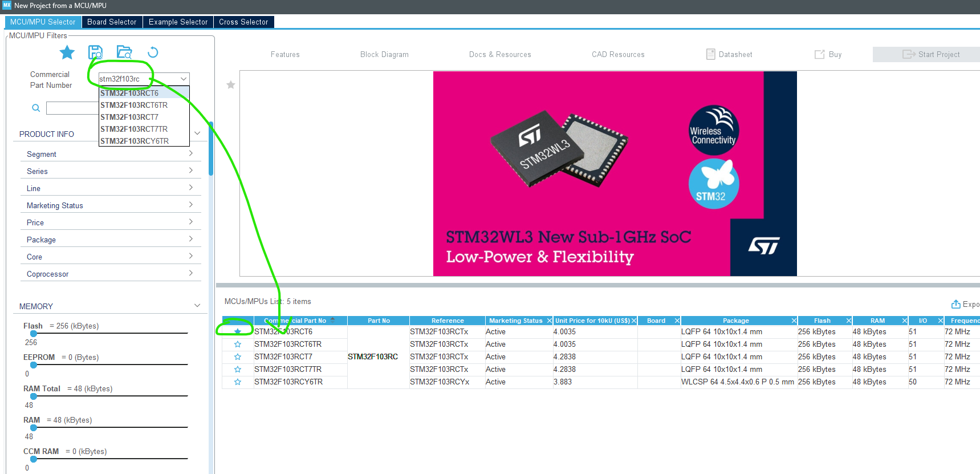Click the EEPROM slider handle

(x=34, y=365)
